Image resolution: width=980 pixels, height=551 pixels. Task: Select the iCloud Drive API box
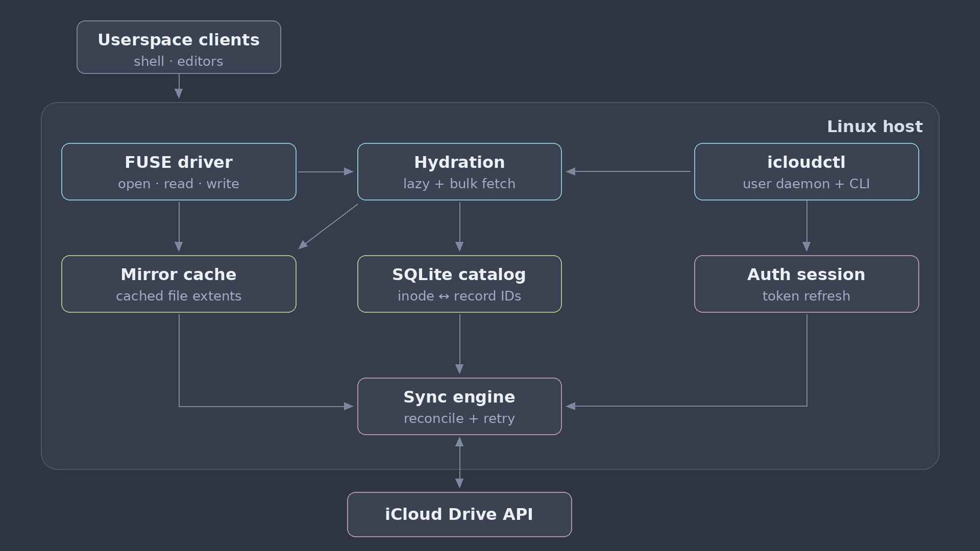459,514
